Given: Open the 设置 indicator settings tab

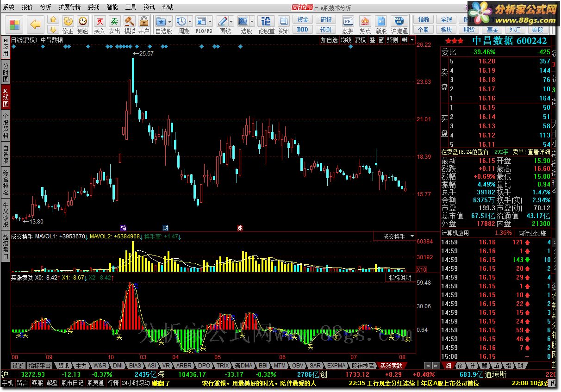Looking at the screenshot, I should (18, 365).
